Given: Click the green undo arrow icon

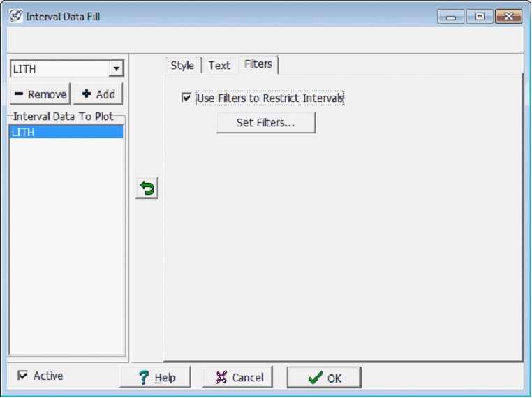Looking at the screenshot, I should tap(147, 188).
